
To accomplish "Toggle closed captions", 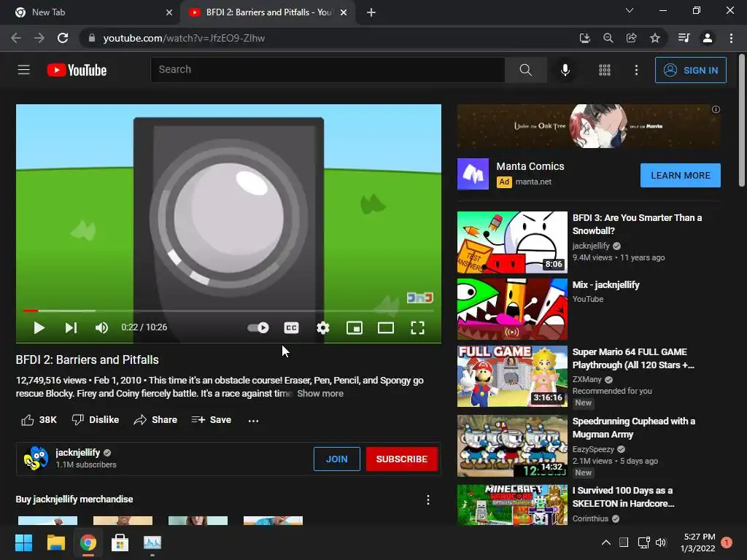I will [x=291, y=327].
